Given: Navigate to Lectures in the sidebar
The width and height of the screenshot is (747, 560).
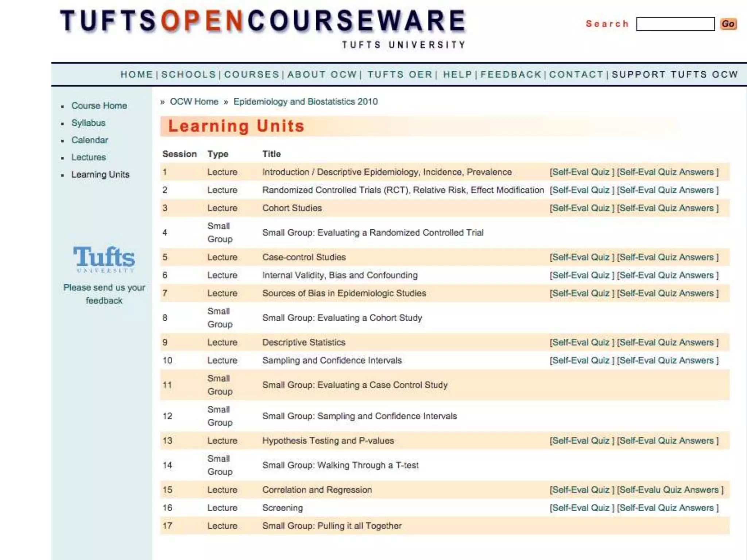Looking at the screenshot, I should pos(89,157).
